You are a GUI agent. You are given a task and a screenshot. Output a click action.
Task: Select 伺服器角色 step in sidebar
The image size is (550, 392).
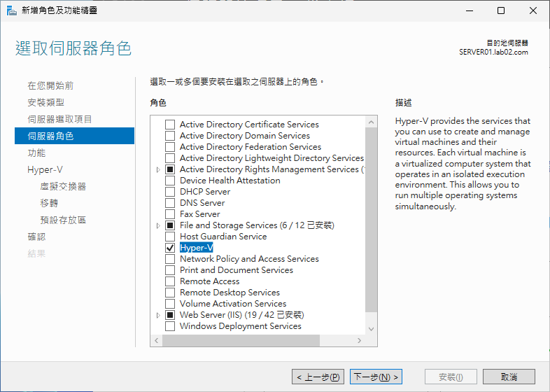[74, 136]
